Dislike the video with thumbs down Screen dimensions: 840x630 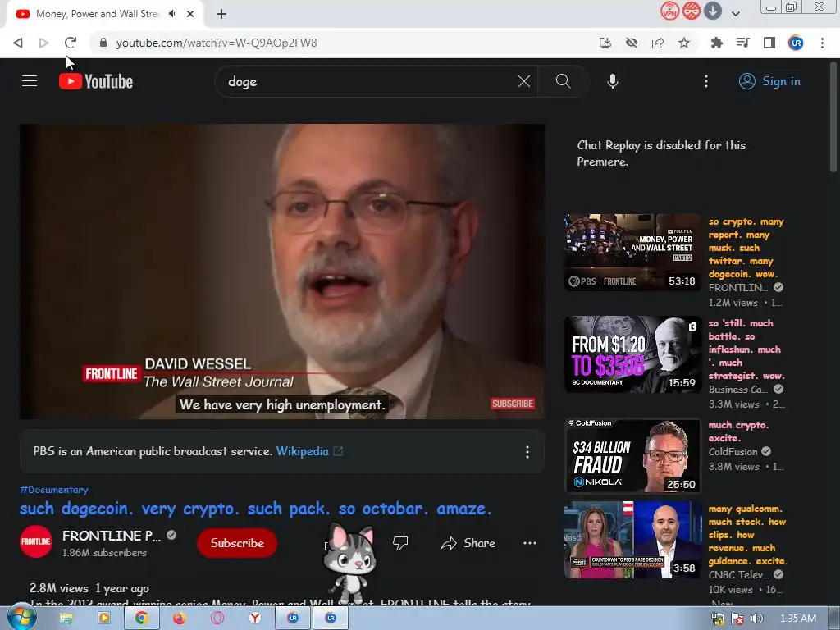pos(400,543)
